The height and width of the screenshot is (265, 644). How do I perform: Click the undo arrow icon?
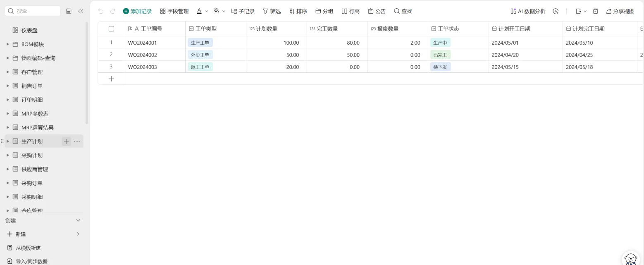101,11
